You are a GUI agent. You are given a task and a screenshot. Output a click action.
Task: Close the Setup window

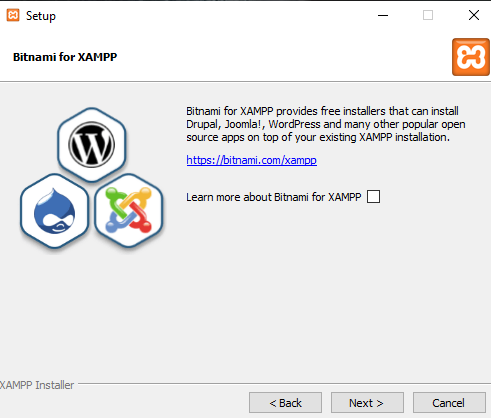click(x=474, y=15)
